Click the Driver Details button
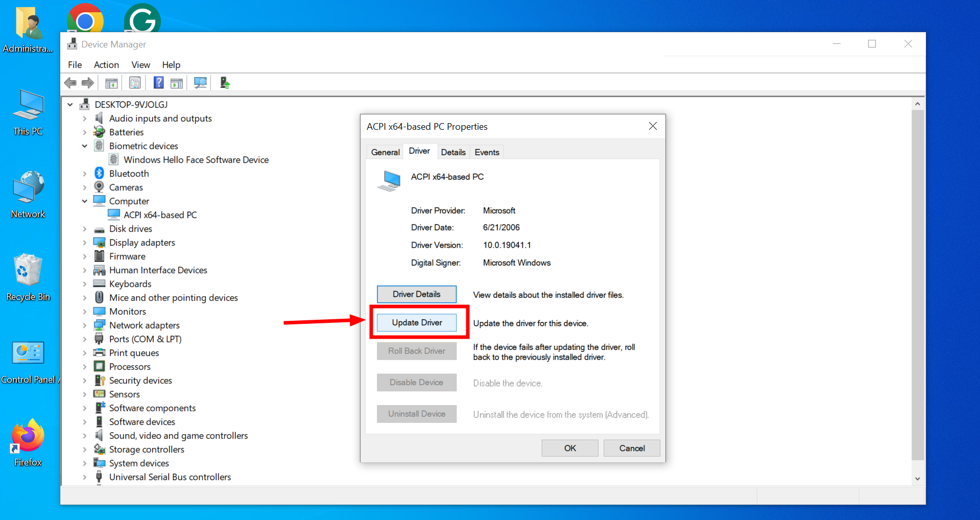This screenshot has width=980, height=520. coord(416,294)
